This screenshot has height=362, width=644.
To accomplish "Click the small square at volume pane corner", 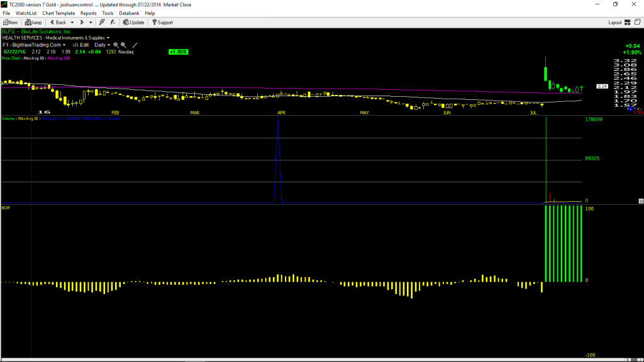I will coord(641,201).
